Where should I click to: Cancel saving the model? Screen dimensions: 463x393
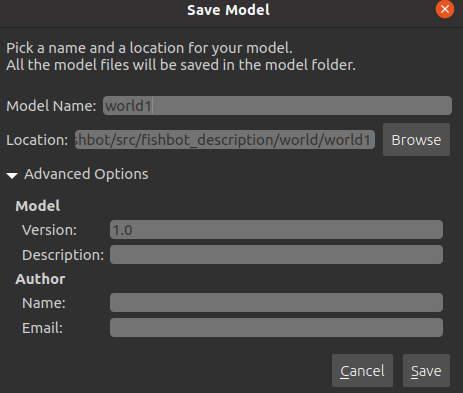coord(362,371)
